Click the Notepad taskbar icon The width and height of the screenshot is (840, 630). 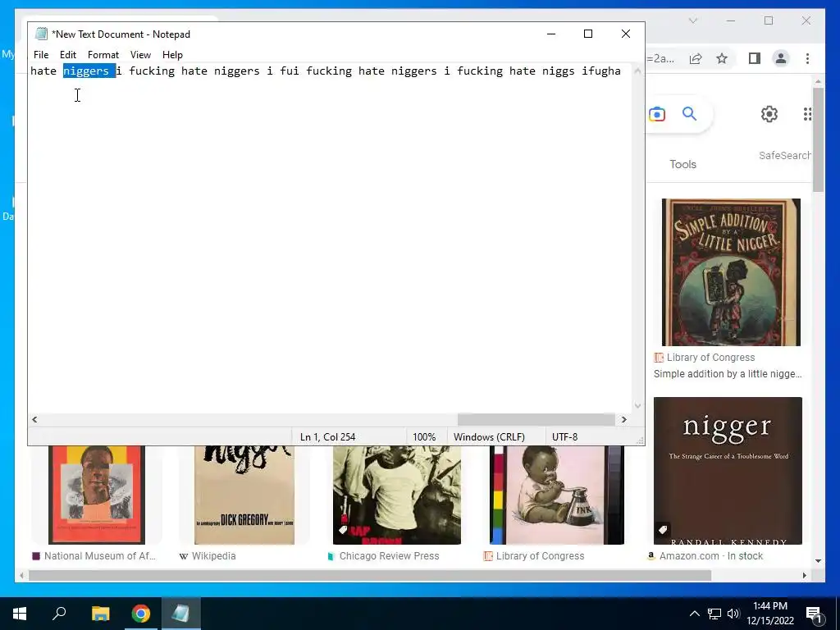(x=181, y=614)
